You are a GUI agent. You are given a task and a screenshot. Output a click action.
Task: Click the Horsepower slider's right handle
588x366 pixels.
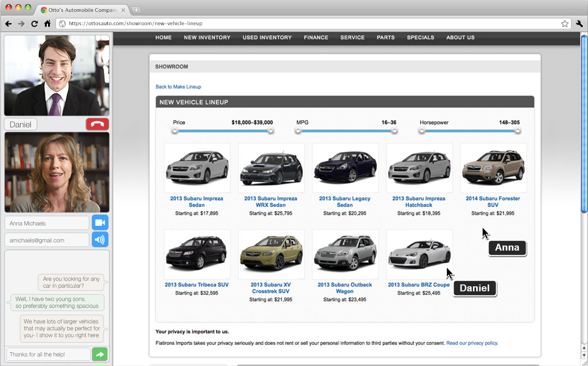click(518, 131)
